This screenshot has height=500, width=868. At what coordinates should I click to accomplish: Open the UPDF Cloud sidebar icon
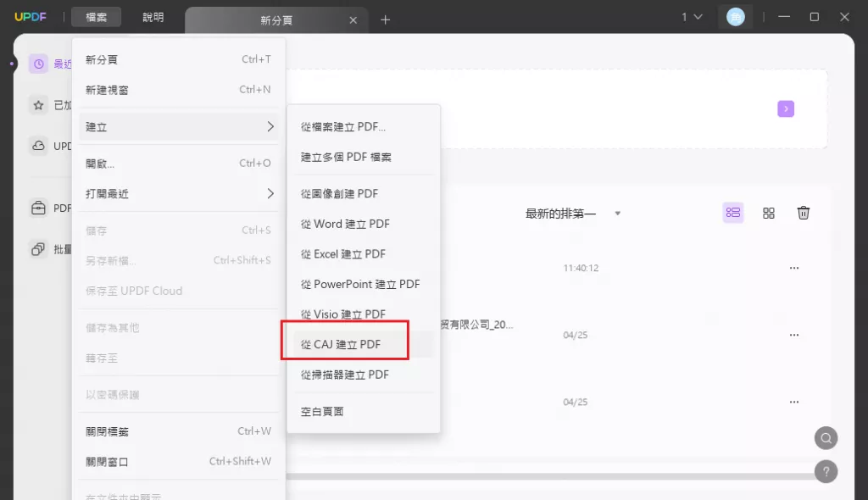[38, 146]
